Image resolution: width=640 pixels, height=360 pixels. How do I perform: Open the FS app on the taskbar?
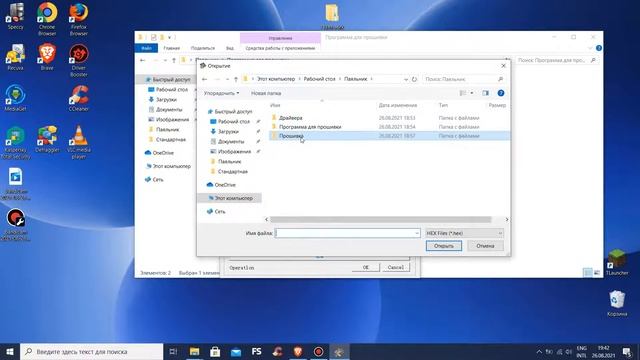[x=256, y=351]
